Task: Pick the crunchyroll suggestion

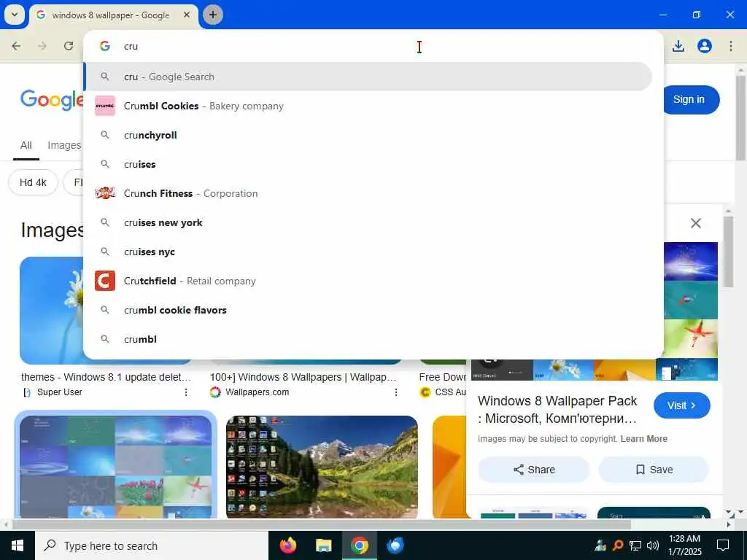Action: [368, 135]
